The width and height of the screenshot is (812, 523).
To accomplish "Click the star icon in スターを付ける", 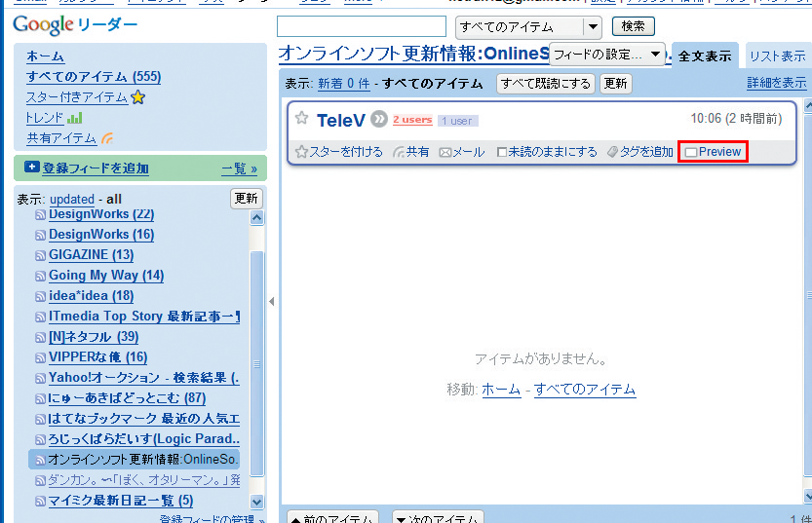I will tap(301, 152).
